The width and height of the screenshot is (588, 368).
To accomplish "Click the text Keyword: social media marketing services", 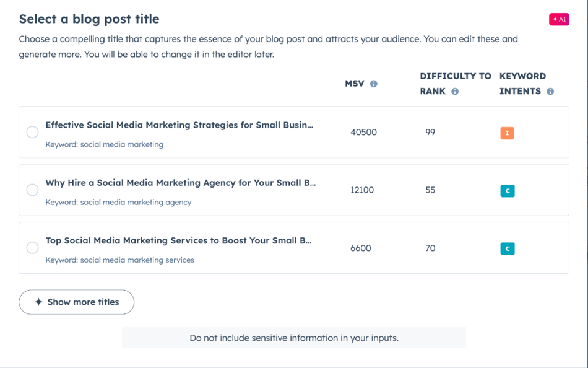I will [x=119, y=260].
